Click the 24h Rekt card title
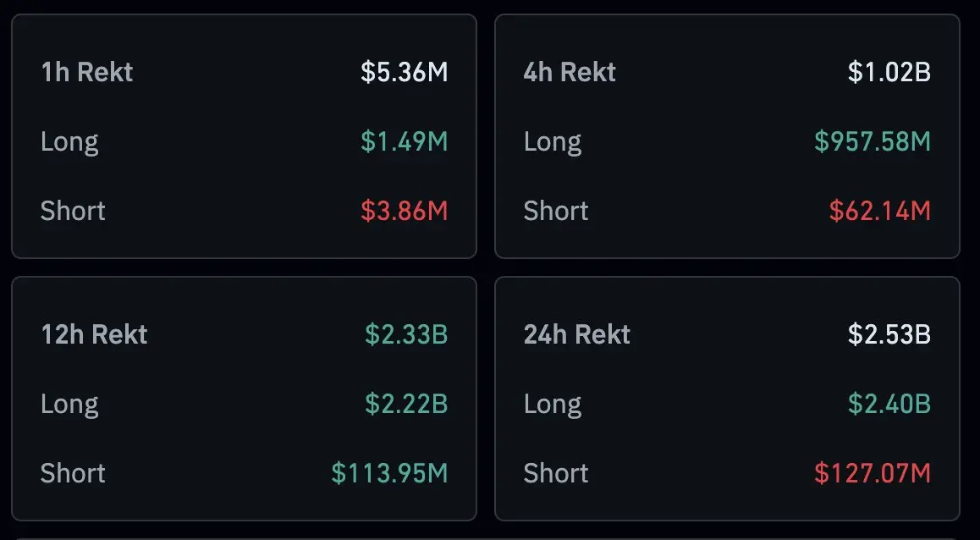980x540 pixels. click(576, 334)
